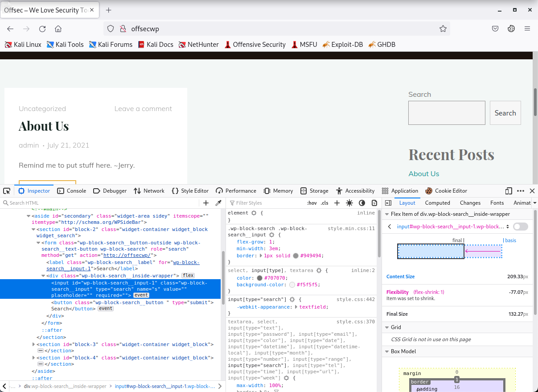The height and width of the screenshot is (392, 538).
Task: Toggle the :hov pseudo-class panel
Action: tap(312, 203)
